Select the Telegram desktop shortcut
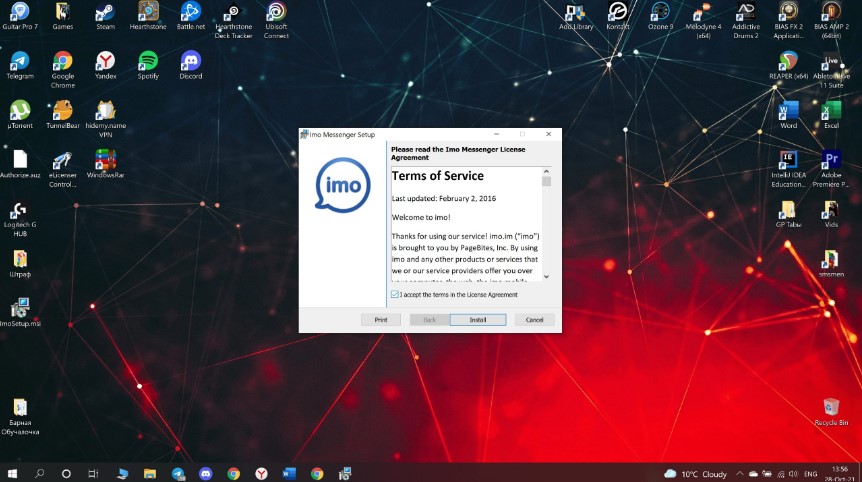The image size is (862, 482). pos(20,65)
